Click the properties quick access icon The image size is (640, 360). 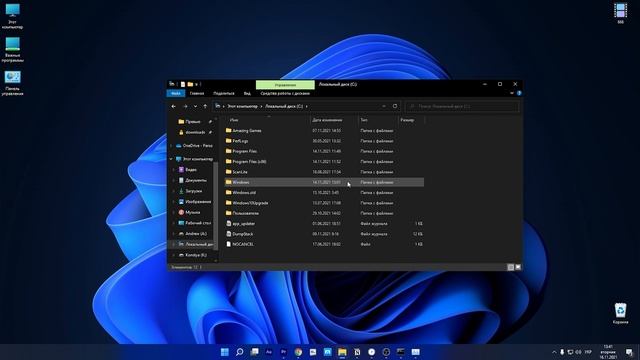[183, 84]
